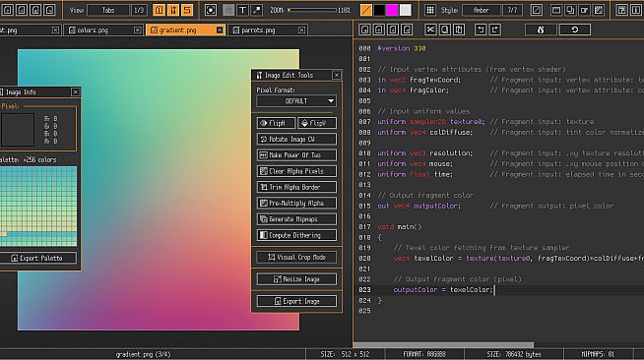Toggle the Image Info panel icon
The image size is (644, 360).
click(160, 10)
